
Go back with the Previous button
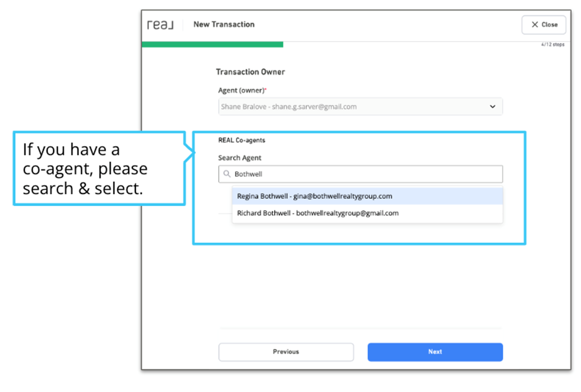286,351
